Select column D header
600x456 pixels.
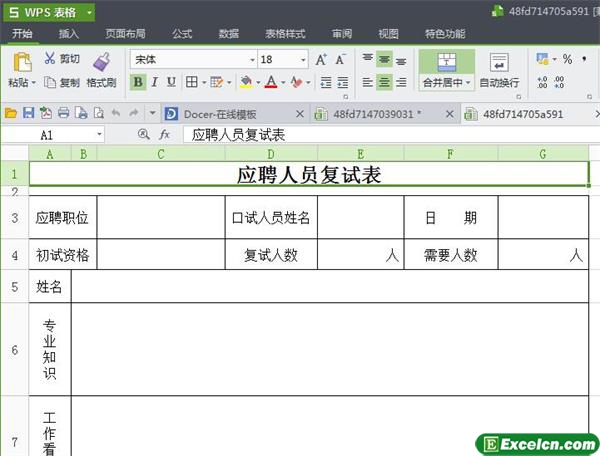coord(271,154)
